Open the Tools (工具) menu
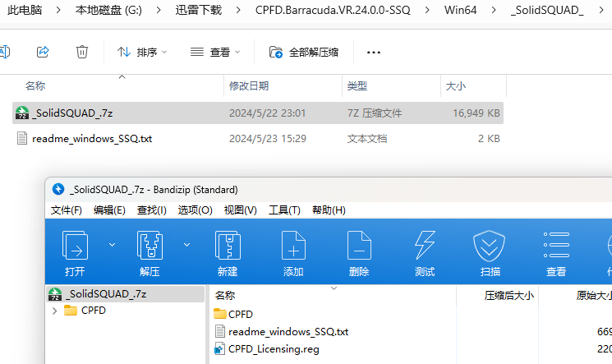This screenshot has width=612, height=364. click(x=284, y=210)
